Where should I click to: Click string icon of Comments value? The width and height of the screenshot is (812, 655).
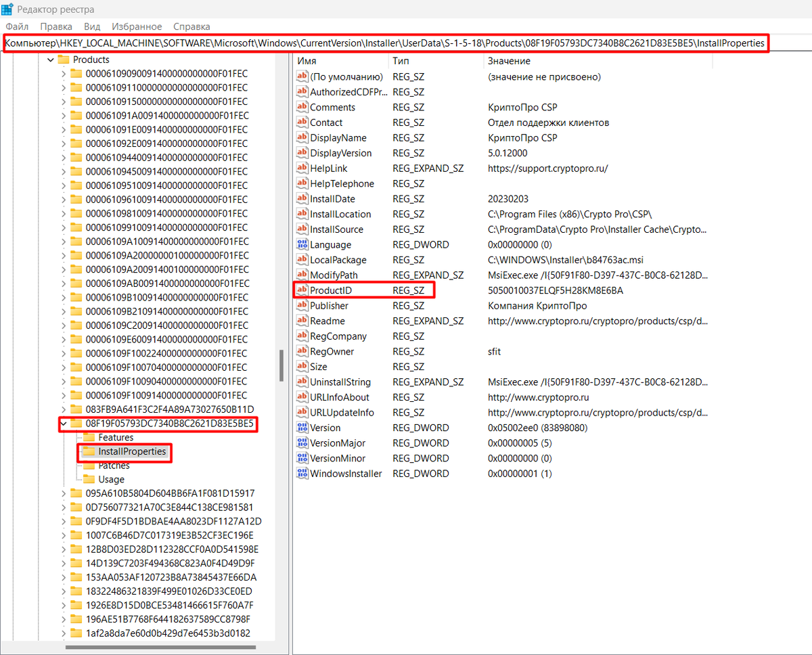302,108
